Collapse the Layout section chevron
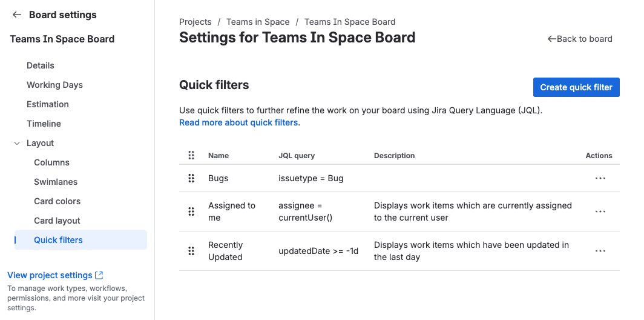Viewport: 644px width, 320px height. [x=16, y=143]
